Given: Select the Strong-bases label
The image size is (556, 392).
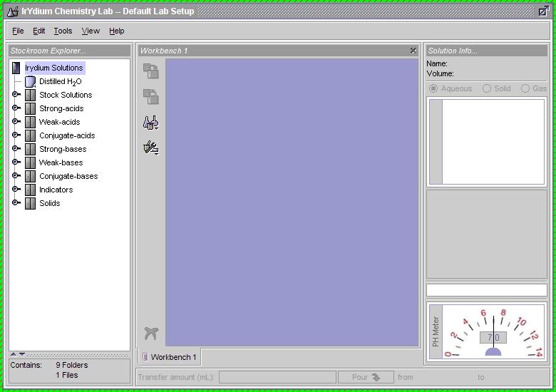Looking at the screenshot, I should pos(63,149).
